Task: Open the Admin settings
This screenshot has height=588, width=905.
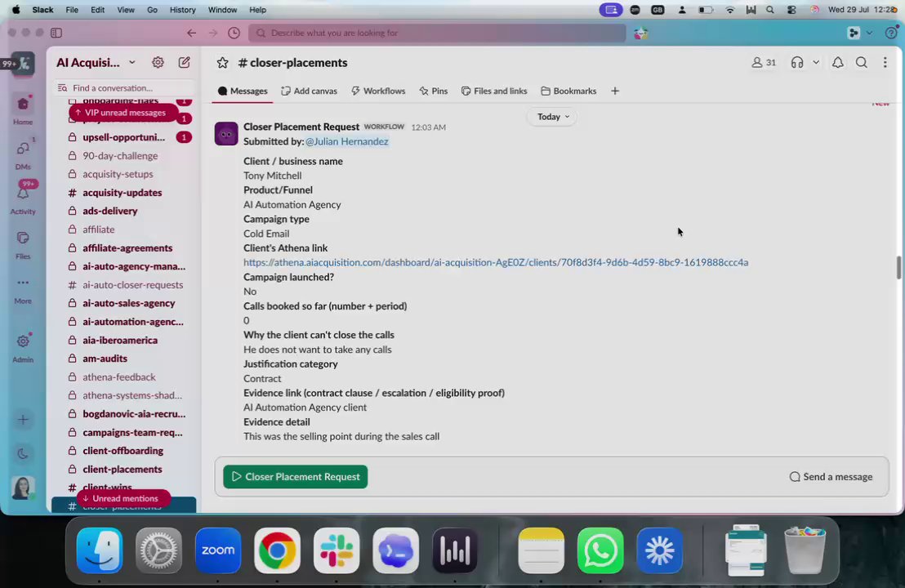Action: pyautogui.click(x=23, y=347)
